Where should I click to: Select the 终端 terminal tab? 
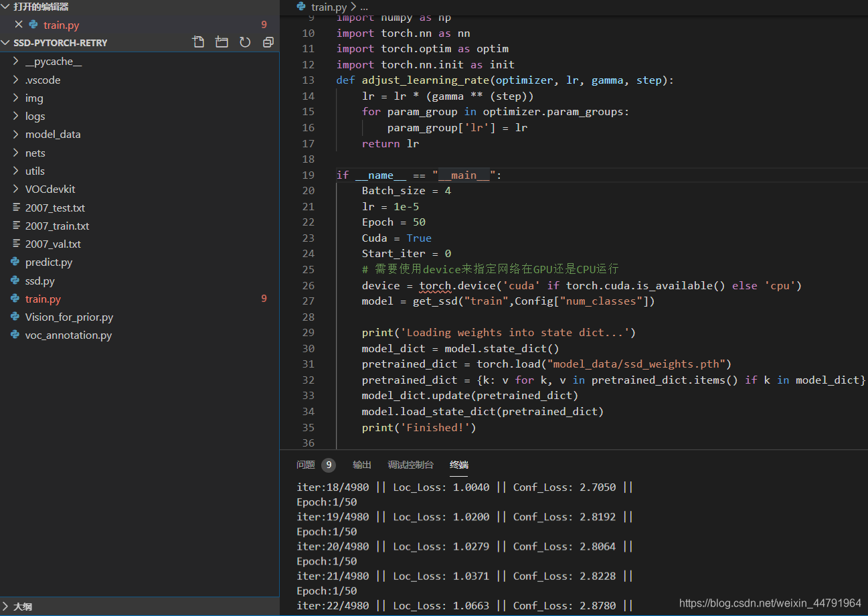click(x=459, y=465)
